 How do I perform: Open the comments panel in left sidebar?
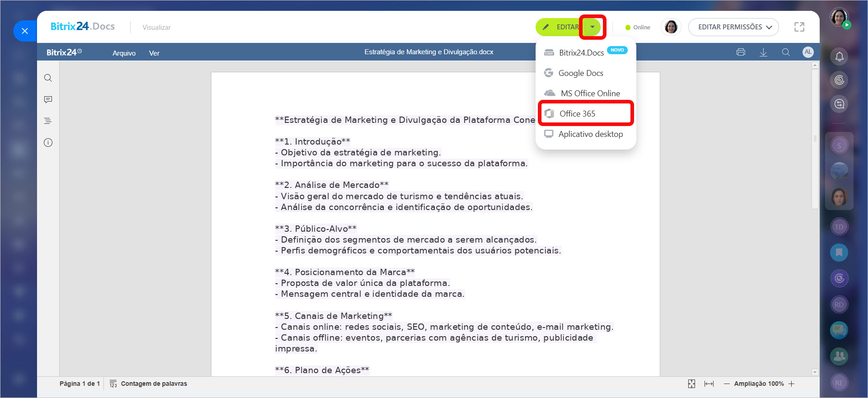coord(48,99)
